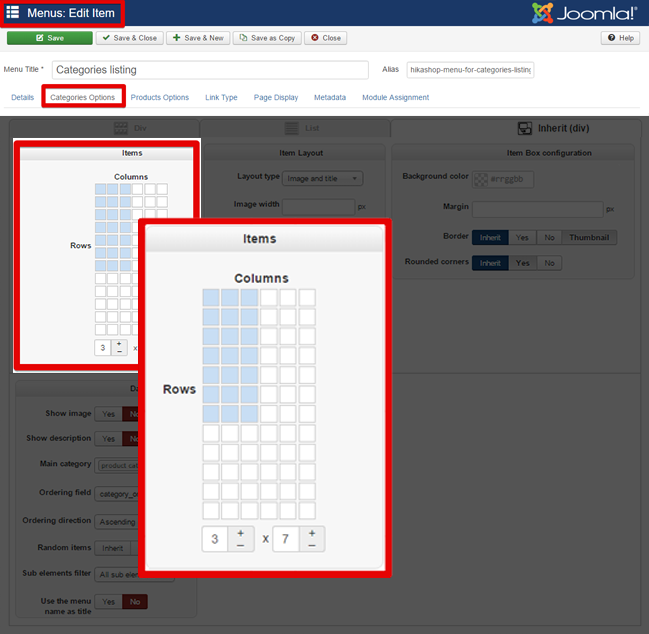Image resolution: width=649 pixels, height=634 pixels.
Task: Open the Joomla menu grid icon
Action: tap(12, 12)
